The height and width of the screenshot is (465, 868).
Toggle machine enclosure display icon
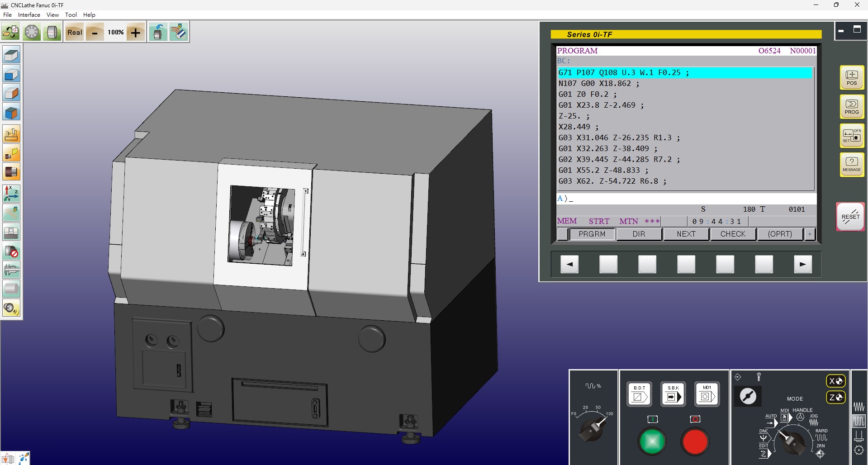(11, 232)
